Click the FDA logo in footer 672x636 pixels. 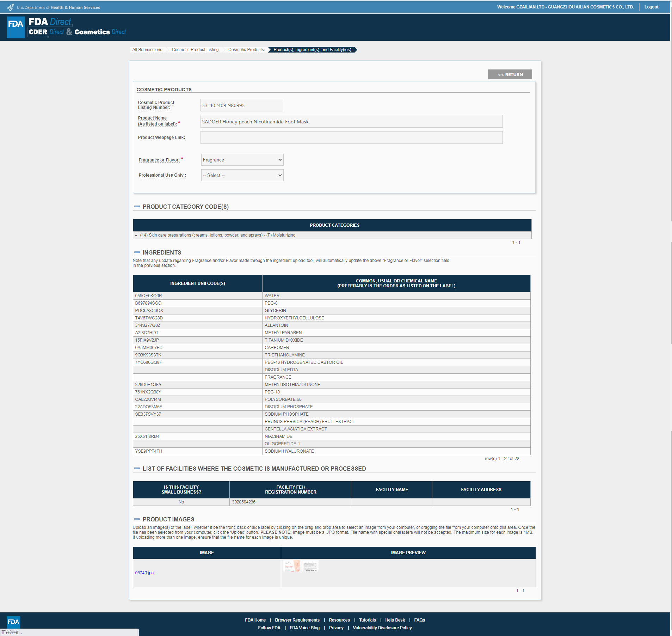coord(13,622)
